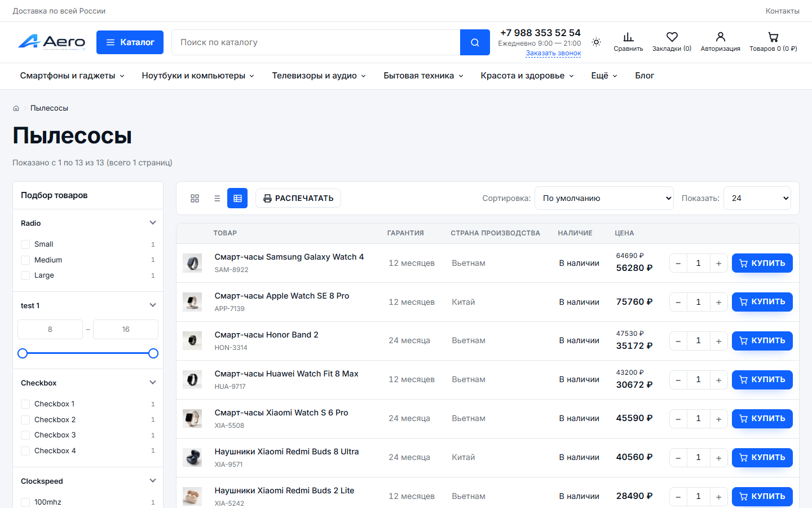Click Заказать звонок link
812x508 pixels.
(553, 53)
